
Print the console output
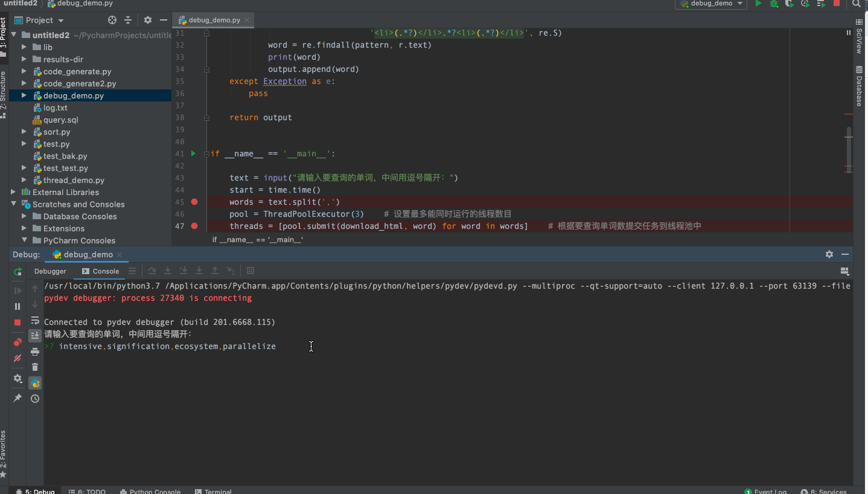point(35,351)
